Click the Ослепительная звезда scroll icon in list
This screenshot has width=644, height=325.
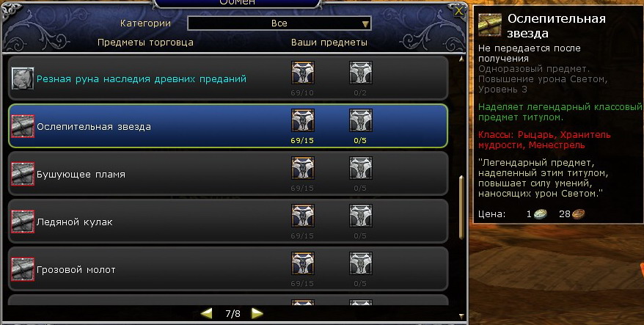(23, 126)
